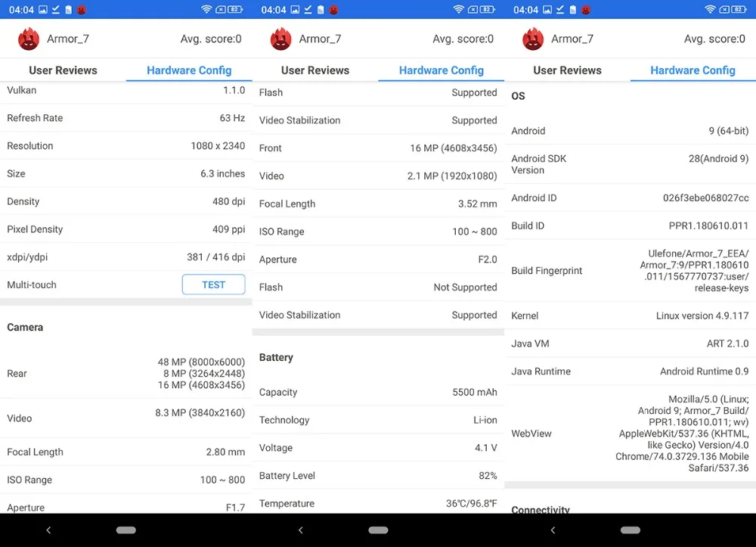Tap the 82 battery indicator above the Camera section screen
This screenshot has height=547, width=756.
235,10
